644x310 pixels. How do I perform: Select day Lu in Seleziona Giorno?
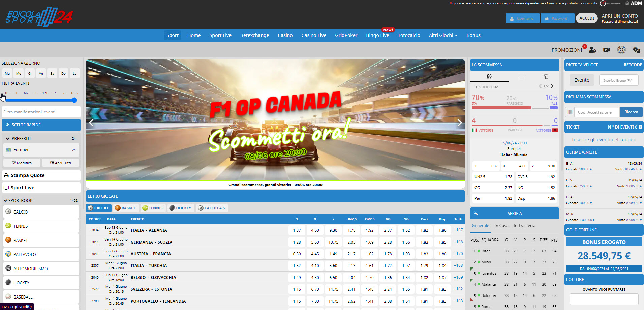coord(75,73)
